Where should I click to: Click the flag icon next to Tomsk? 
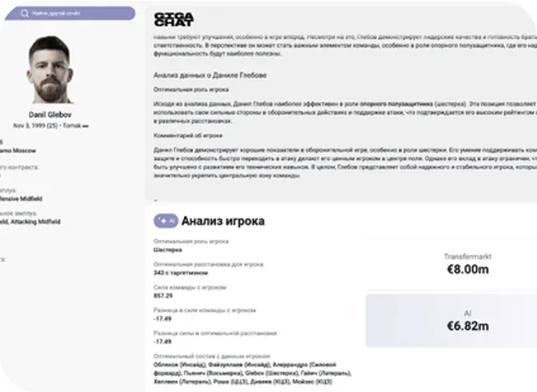(x=85, y=126)
